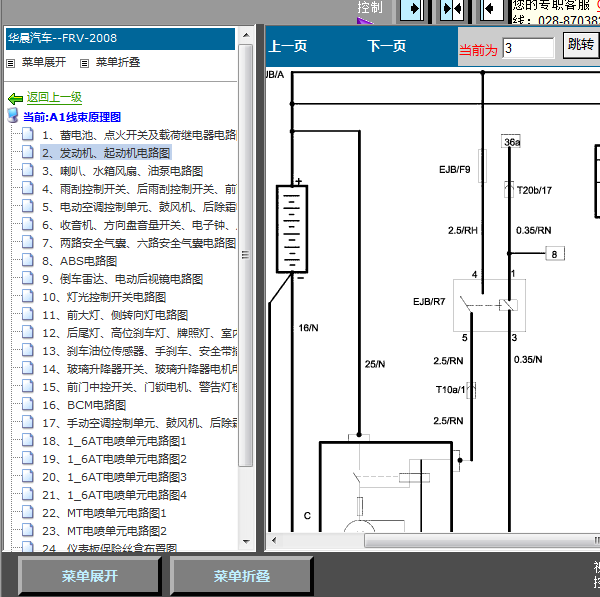This screenshot has width=600, height=597.
Task: Collapse tree with 菜单折叠 text link
Action: 117,62
